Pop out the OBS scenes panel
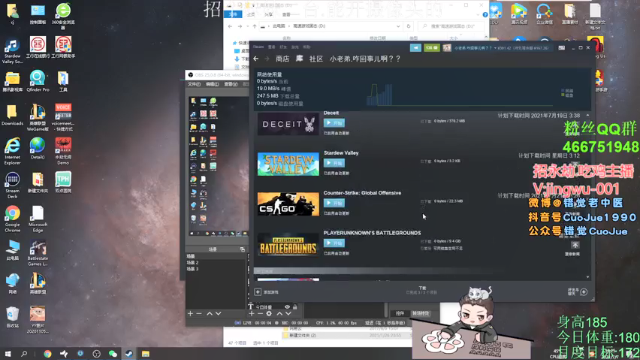640x360 pixels. click(x=242, y=249)
